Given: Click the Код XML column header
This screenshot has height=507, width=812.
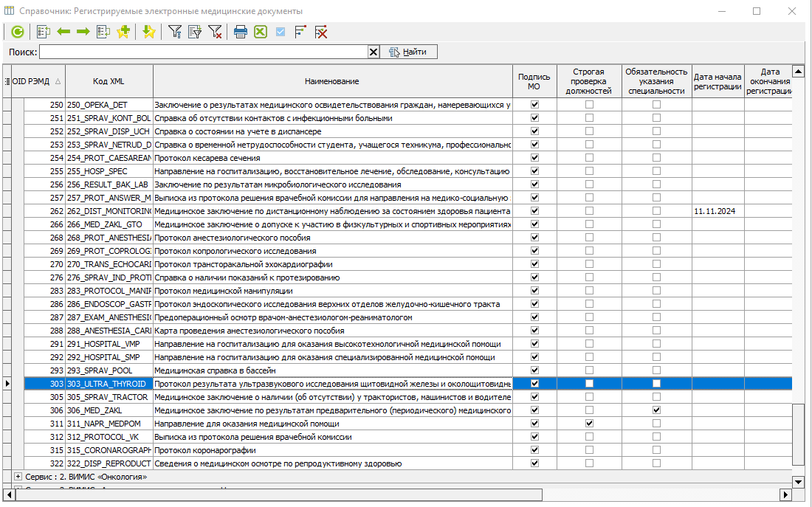Looking at the screenshot, I should click(109, 81).
